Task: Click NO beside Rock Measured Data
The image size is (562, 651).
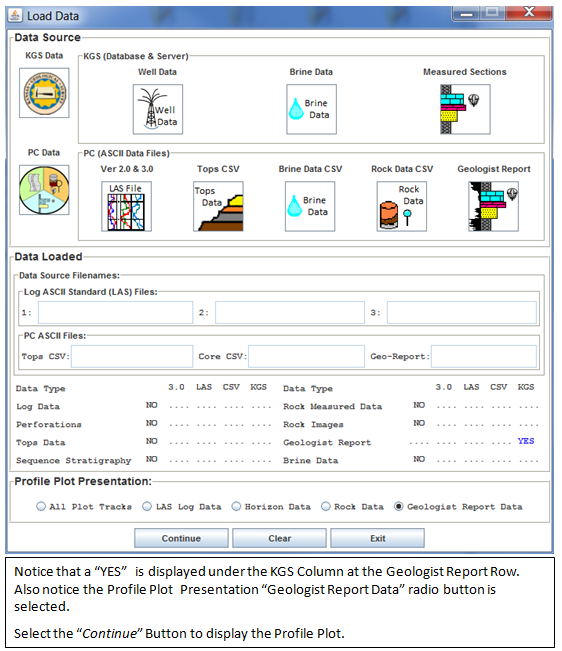Action: (x=419, y=405)
